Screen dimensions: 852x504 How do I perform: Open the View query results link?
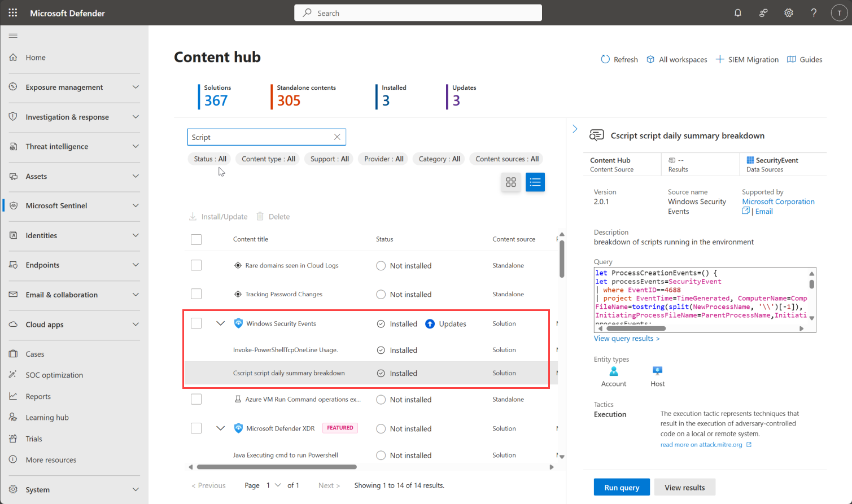(x=627, y=338)
